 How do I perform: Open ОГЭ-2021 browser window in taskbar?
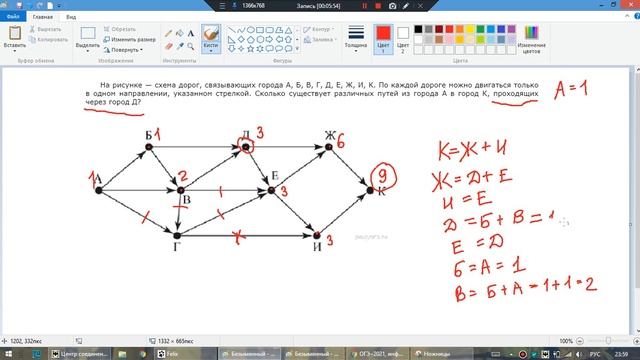pos(377,354)
